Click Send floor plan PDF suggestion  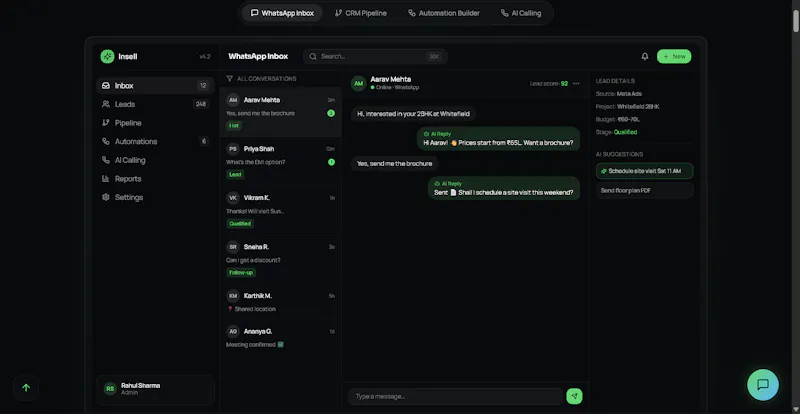644,190
